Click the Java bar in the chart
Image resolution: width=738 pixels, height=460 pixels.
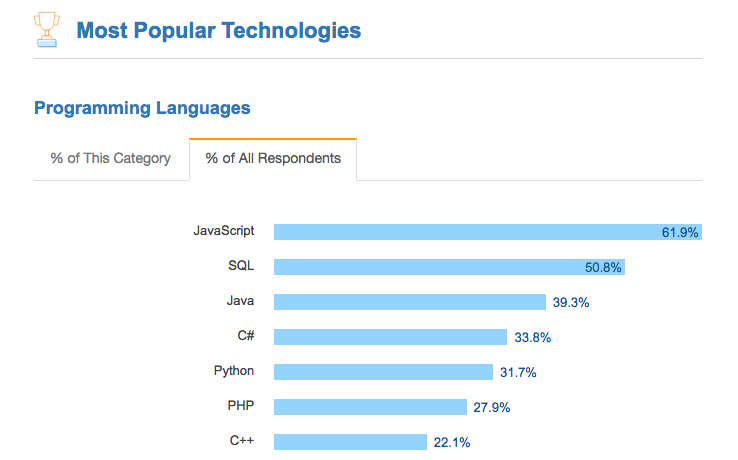(x=409, y=302)
